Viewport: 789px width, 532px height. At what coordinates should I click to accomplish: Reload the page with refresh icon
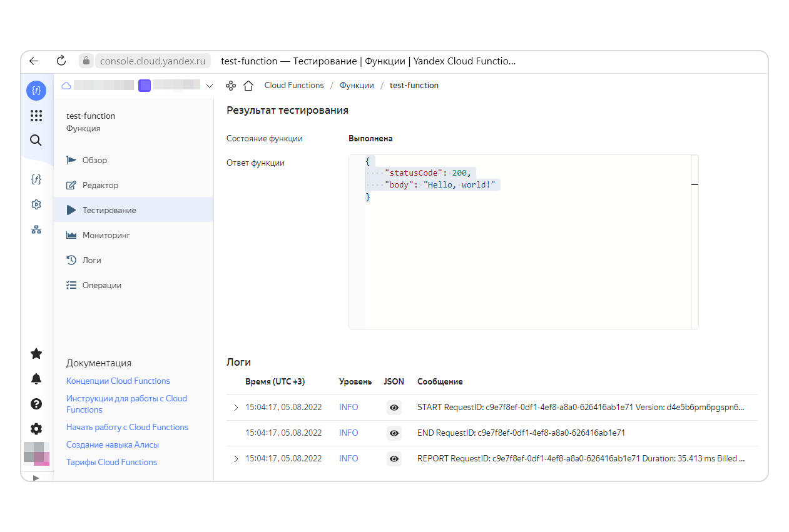[x=61, y=61]
